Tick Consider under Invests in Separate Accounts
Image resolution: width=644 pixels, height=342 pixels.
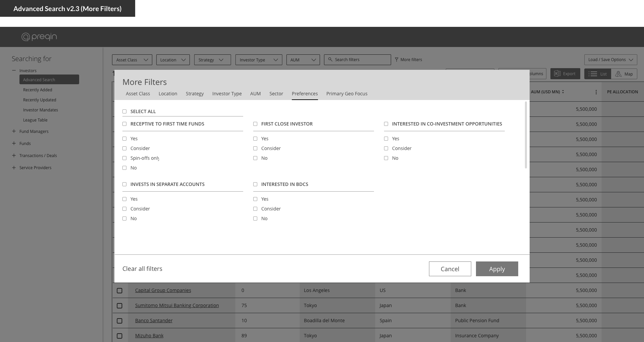(124, 209)
